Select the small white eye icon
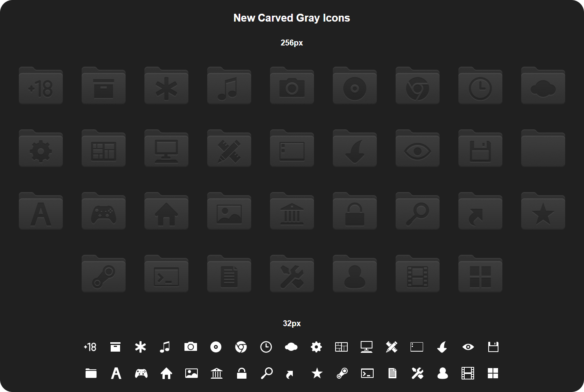 point(468,347)
